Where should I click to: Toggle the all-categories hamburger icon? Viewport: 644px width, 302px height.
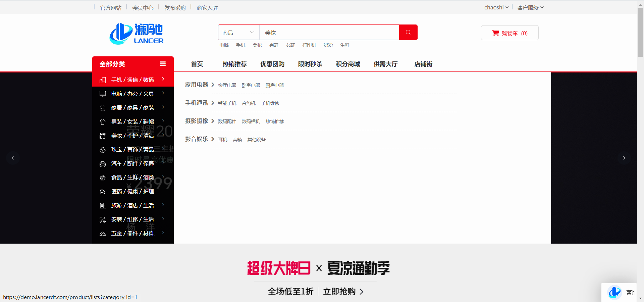[x=163, y=64]
